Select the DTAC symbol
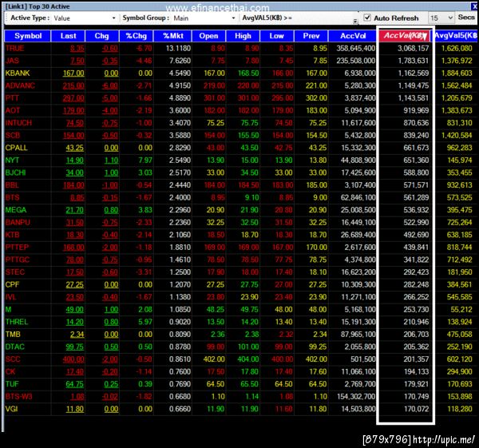Viewport: 479px width, 448px height. tap(14, 347)
